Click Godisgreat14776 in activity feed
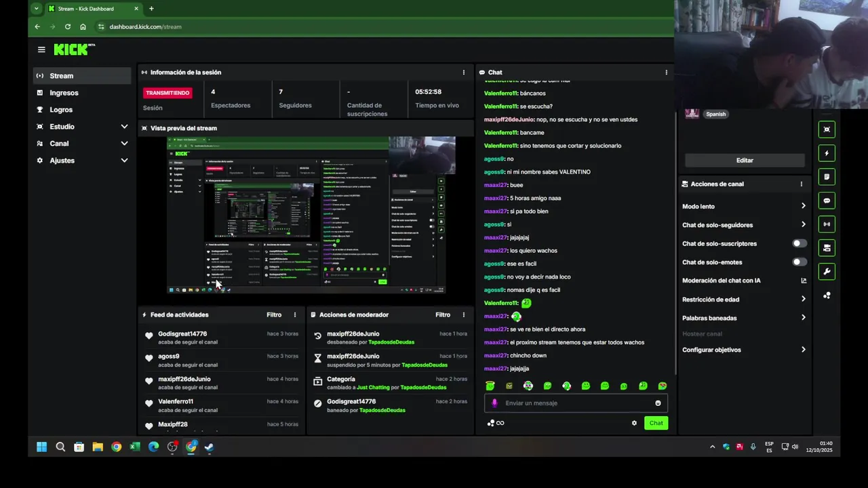The height and width of the screenshot is (488, 868). click(182, 334)
